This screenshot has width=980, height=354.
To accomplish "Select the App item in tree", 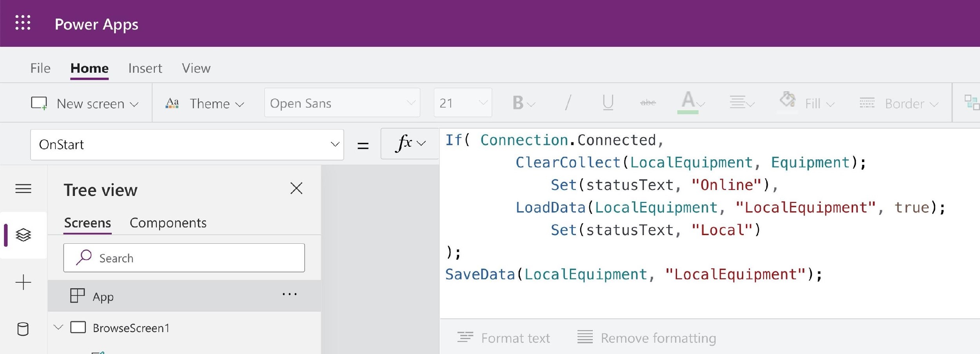I will click(x=184, y=296).
